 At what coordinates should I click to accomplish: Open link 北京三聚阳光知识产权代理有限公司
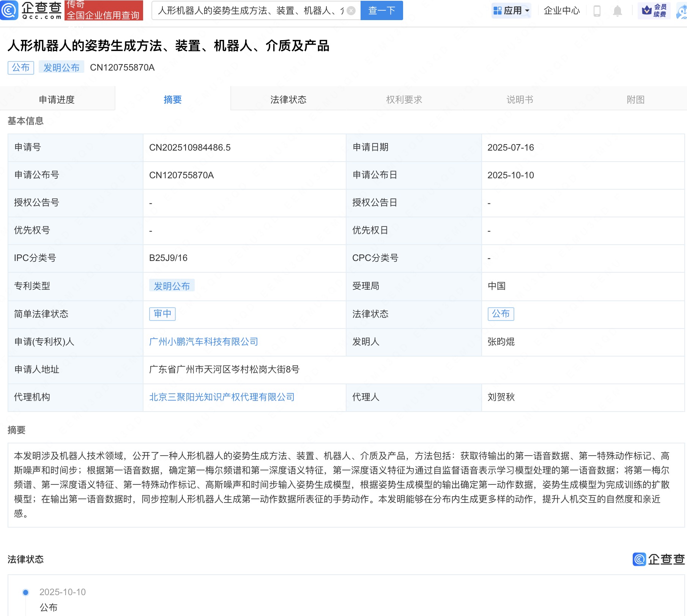(x=221, y=397)
